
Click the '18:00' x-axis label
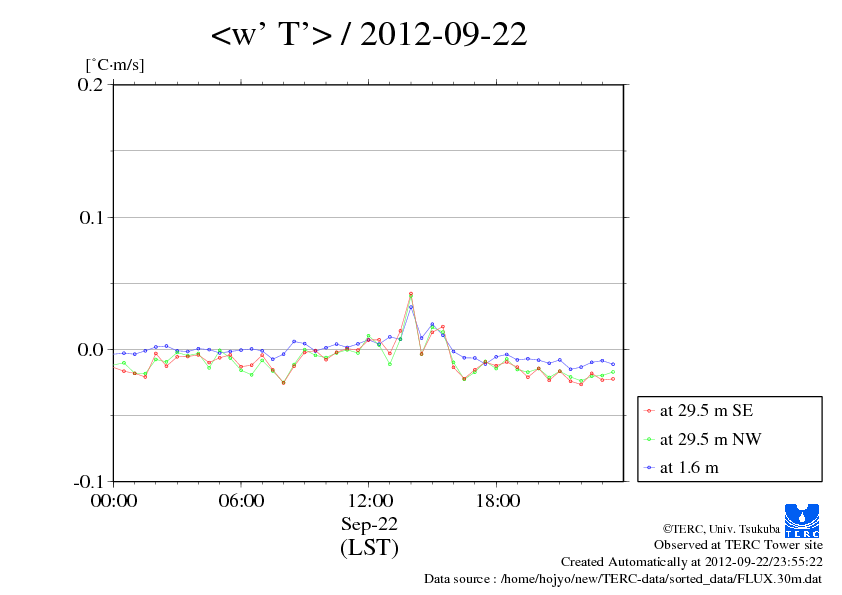pyautogui.click(x=497, y=500)
